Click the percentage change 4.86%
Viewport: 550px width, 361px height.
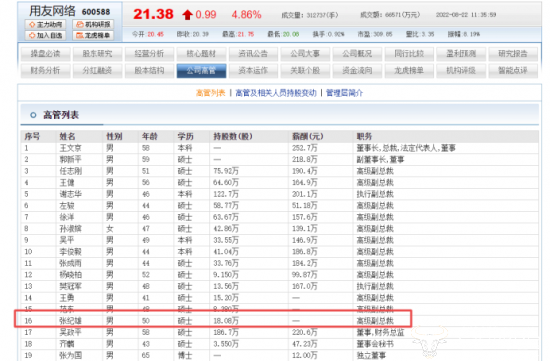tap(246, 15)
